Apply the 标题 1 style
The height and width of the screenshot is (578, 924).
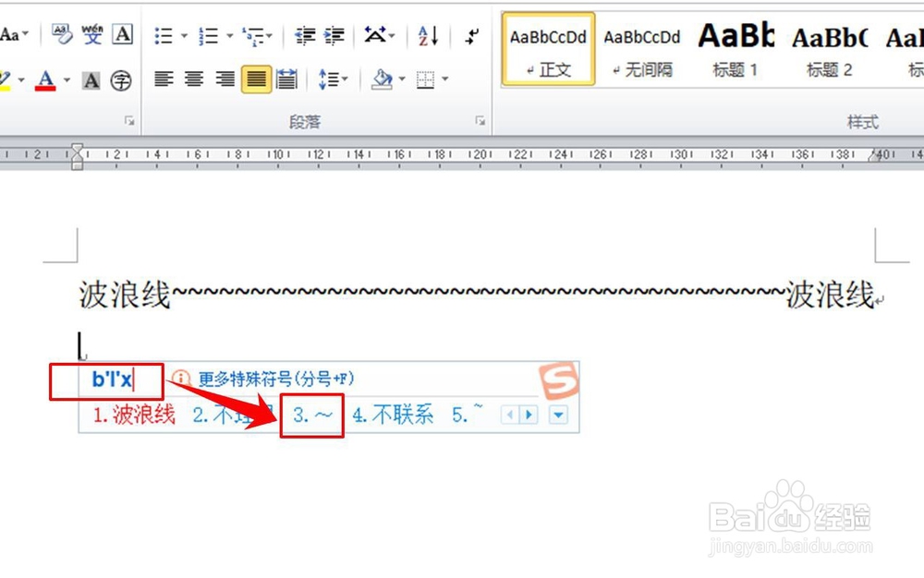(735, 50)
